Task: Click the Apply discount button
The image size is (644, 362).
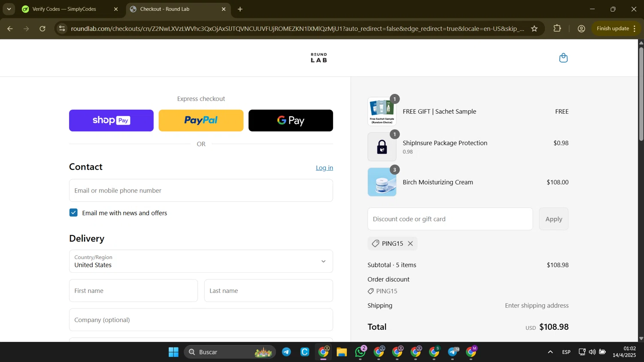Action: point(554,219)
